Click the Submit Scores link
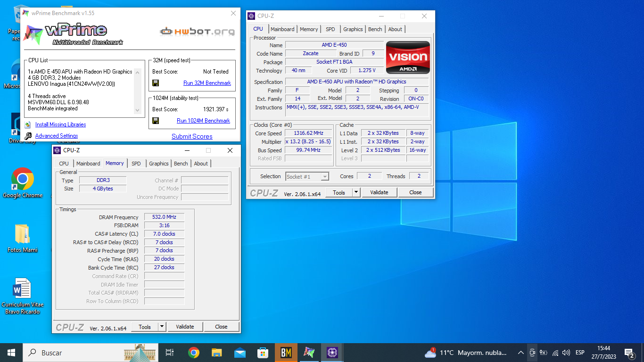The width and height of the screenshot is (644, 362). tap(192, 136)
